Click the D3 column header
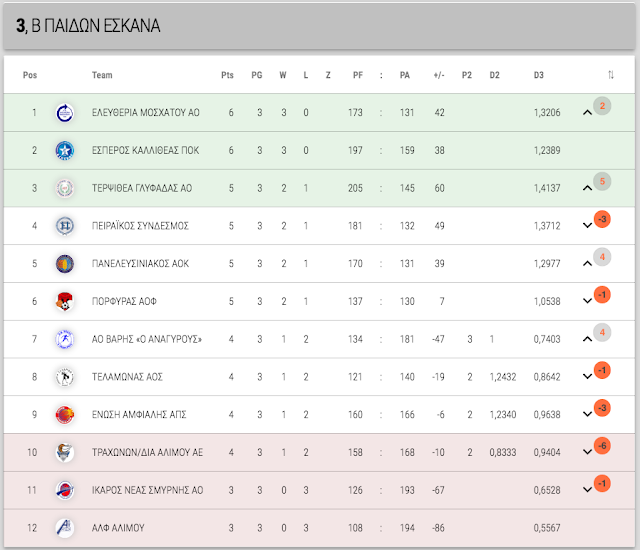The height and width of the screenshot is (550, 640). 539,75
